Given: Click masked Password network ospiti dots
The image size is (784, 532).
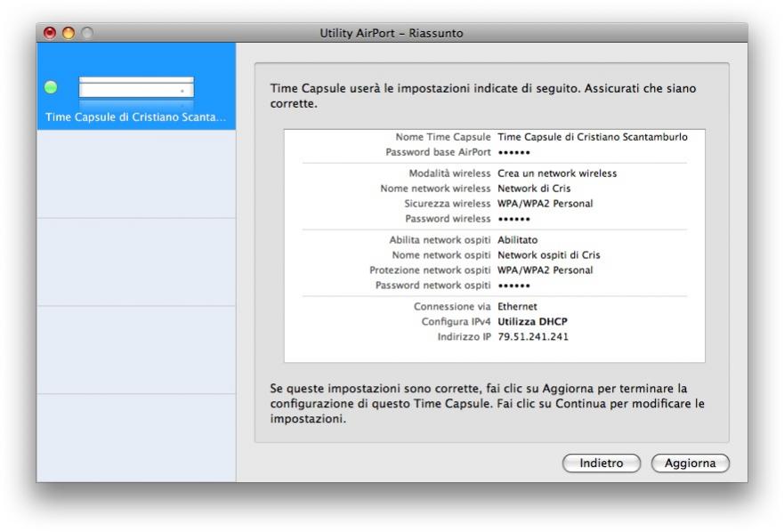Looking at the screenshot, I should 514,286.
